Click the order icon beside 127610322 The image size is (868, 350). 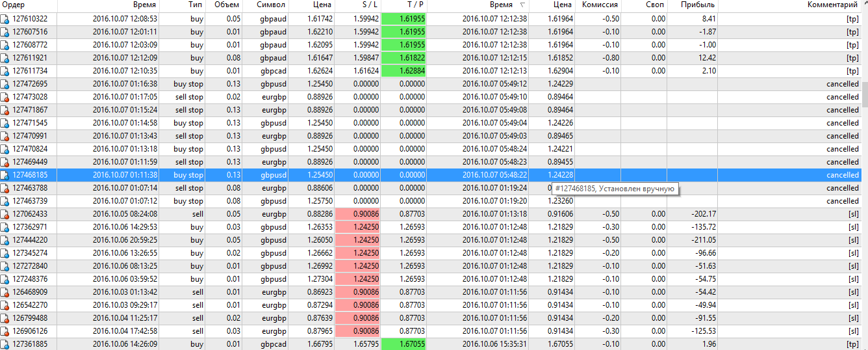(5, 19)
